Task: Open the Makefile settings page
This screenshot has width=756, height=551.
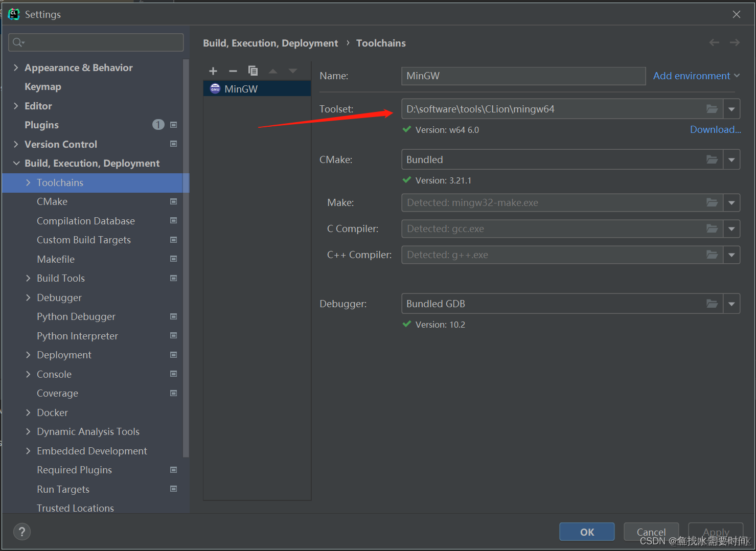Action: click(x=56, y=259)
